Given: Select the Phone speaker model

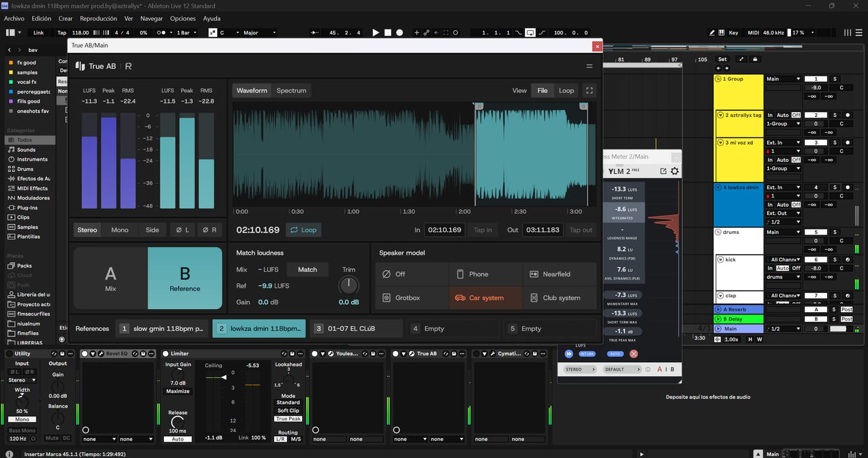Looking at the screenshot, I should 486,274.
